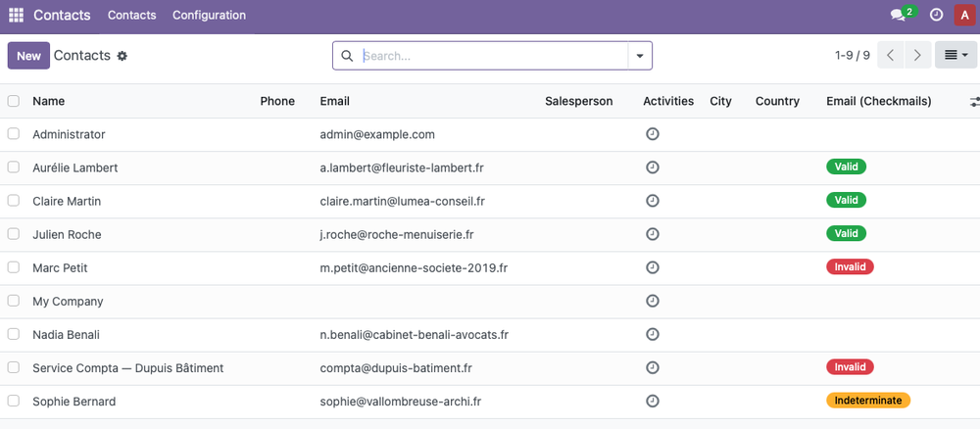
Task: Click the 1-9 / 9 pager counter
Action: (853, 56)
